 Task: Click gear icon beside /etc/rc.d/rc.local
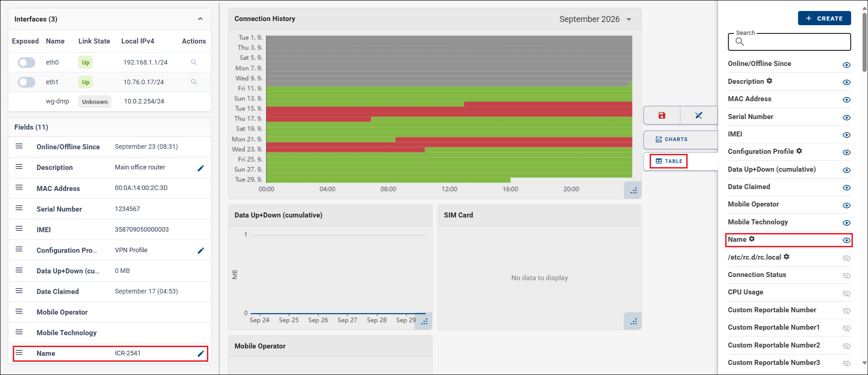point(787,256)
